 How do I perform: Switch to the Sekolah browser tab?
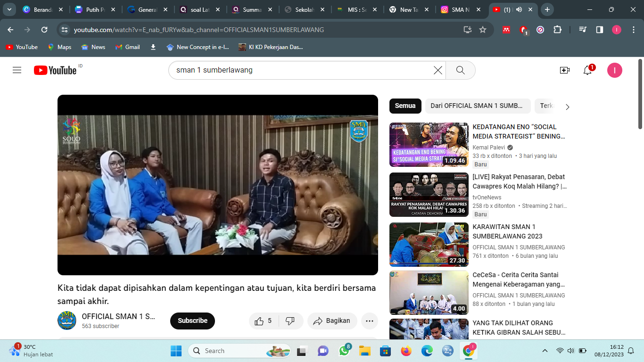click(x=304, y=9)
